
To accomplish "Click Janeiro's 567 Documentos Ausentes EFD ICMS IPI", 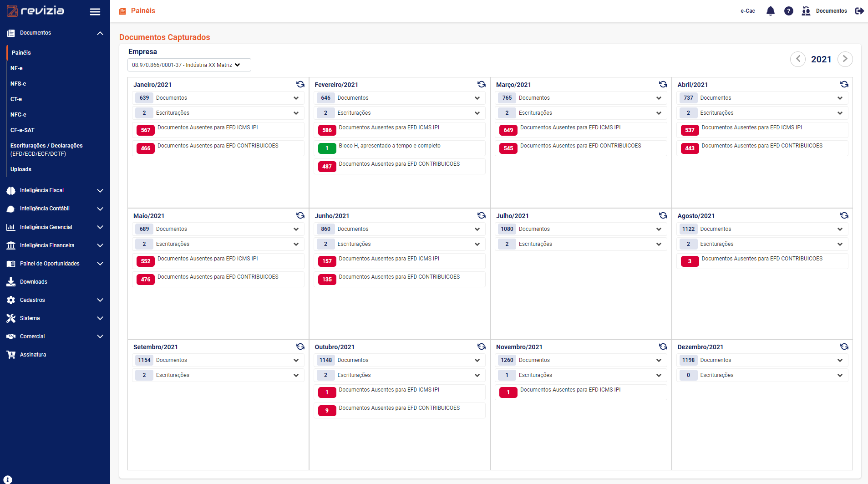I will point(218,130).
